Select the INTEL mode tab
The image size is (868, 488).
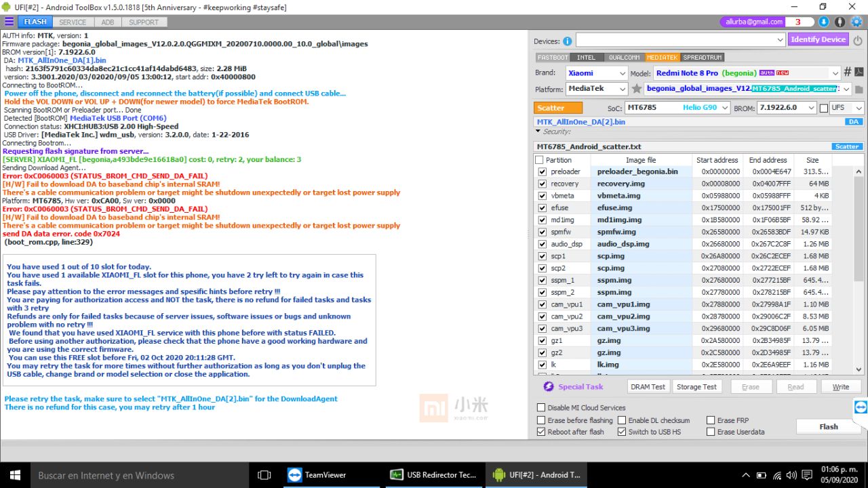pyautogui.click(x=587, y=58)
